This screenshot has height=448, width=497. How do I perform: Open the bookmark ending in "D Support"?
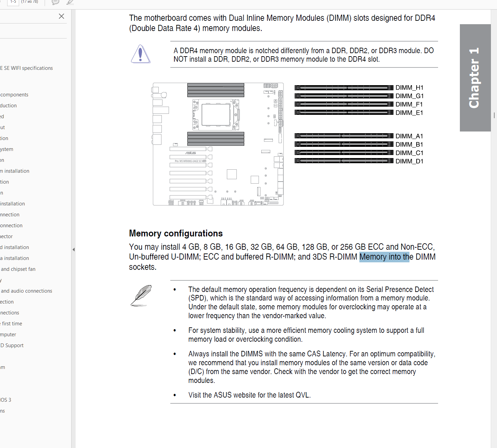[x=12, y=345]
